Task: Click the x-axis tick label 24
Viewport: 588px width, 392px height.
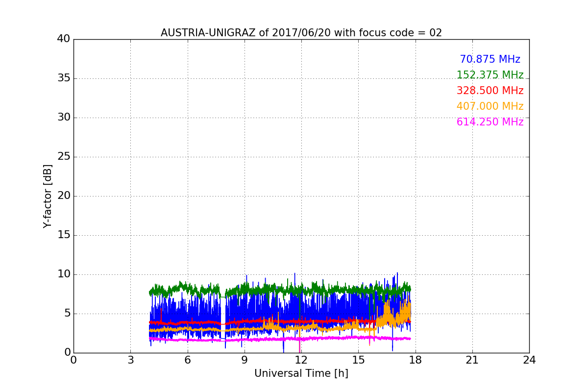Action: point(529,360)
